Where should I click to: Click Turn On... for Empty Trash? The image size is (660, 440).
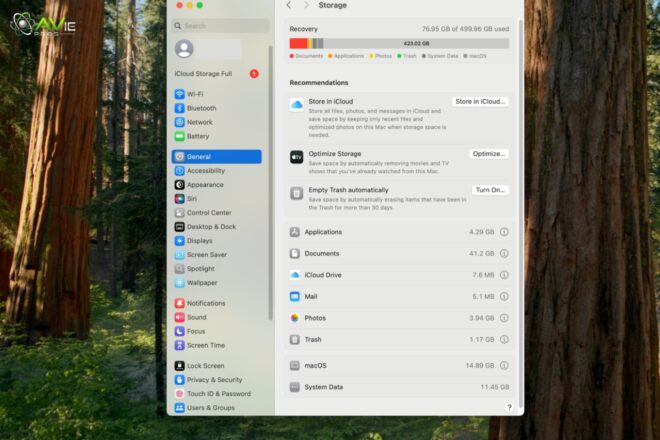pyautogui.click(x=490, y=190)
